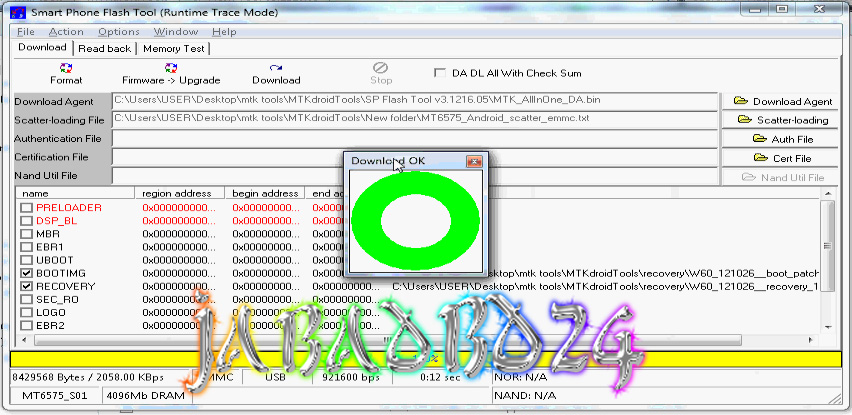Click the 921600 bps status cell
This screenshot has width=852, height=415.
pyautogui.click(x=350, y=377)
